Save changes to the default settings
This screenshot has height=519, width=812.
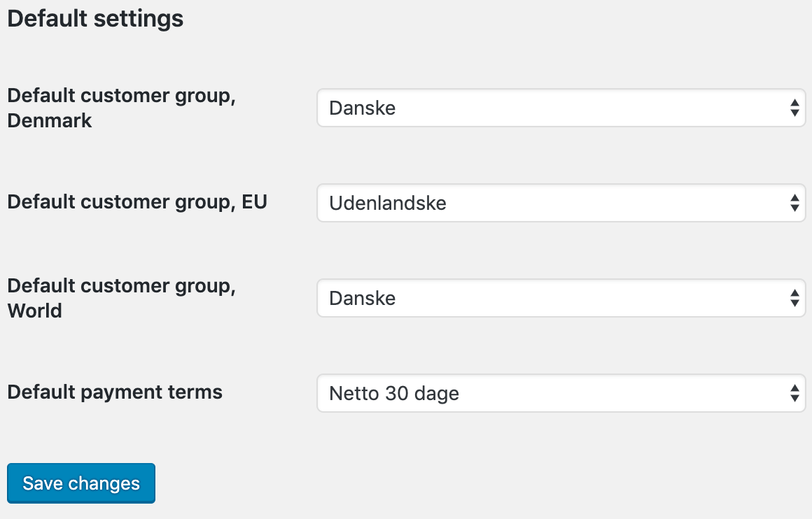coord(81,483)
